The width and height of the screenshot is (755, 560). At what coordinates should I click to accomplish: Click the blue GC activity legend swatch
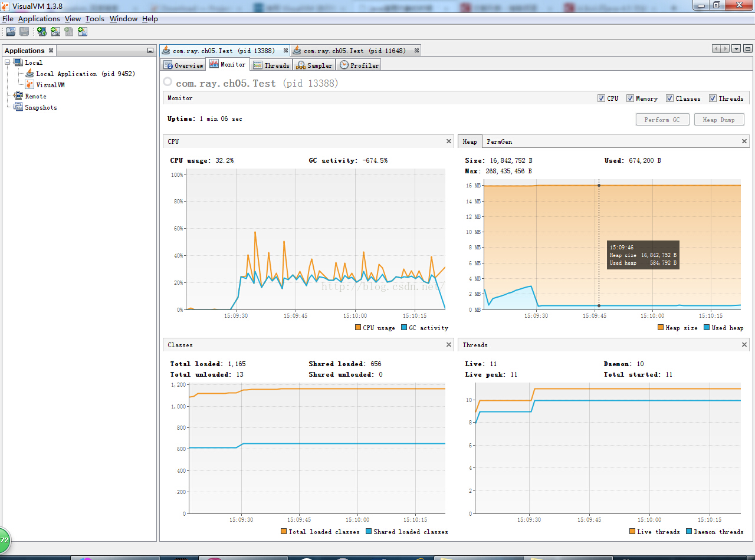coord(404,328)
